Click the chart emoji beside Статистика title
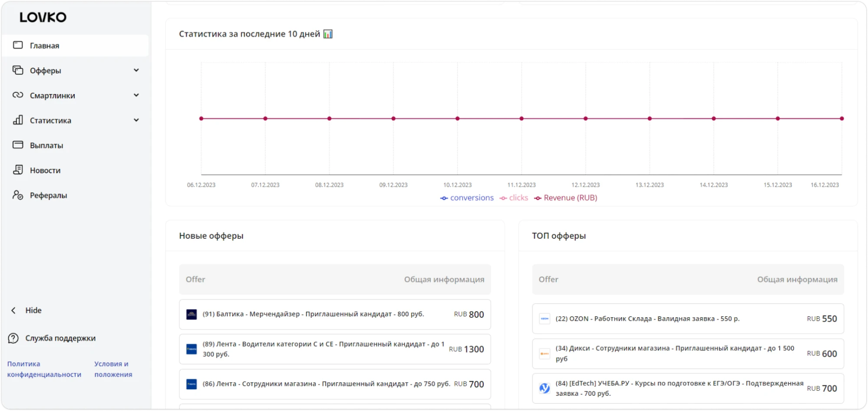The image size is (868, 411). pos(328,34)
